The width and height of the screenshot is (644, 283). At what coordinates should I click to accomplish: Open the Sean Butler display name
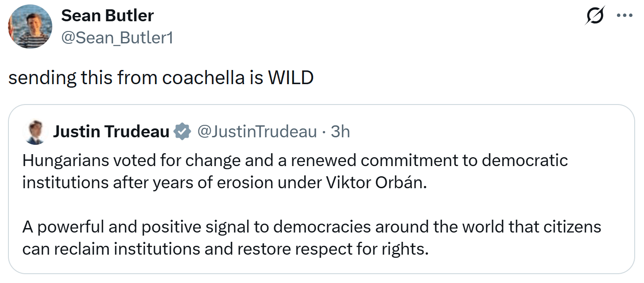[107, 16]
